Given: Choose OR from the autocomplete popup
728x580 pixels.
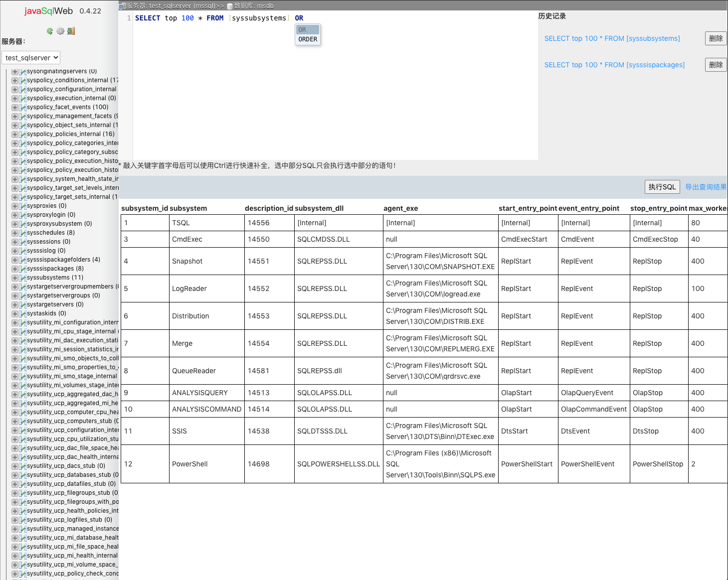Looking at the screenshot, I should pyautogui.click(x=308, y=30).
